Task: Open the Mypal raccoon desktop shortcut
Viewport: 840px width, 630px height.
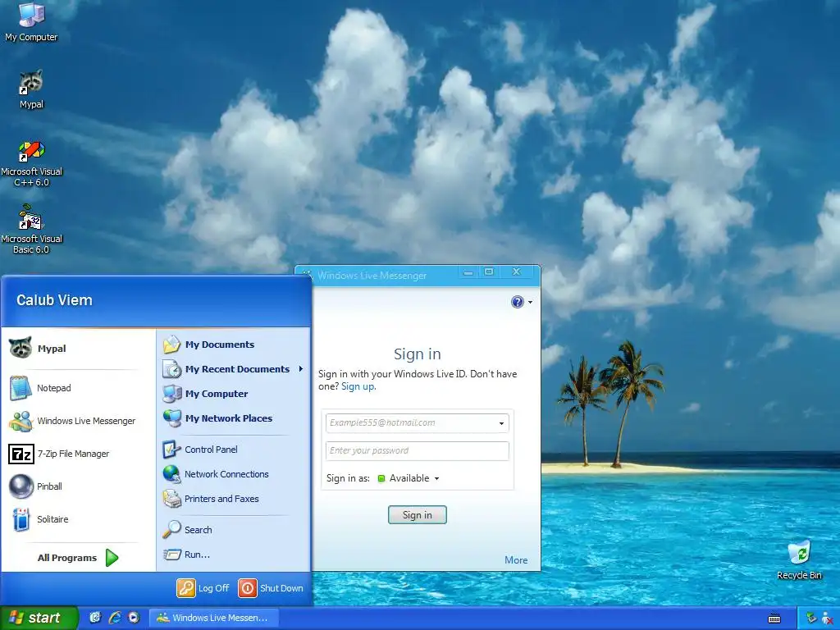Action: tap(31, 89)
